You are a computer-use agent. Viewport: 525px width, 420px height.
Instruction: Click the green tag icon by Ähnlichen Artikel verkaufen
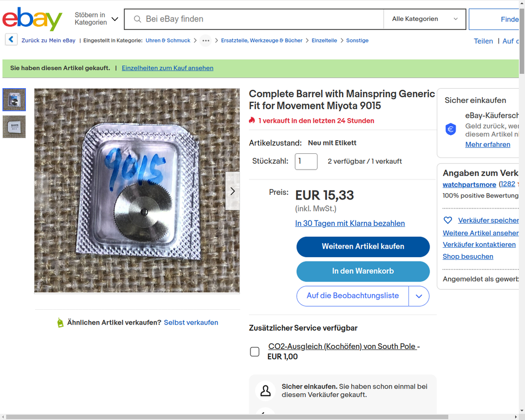click(x=60, y=322)
